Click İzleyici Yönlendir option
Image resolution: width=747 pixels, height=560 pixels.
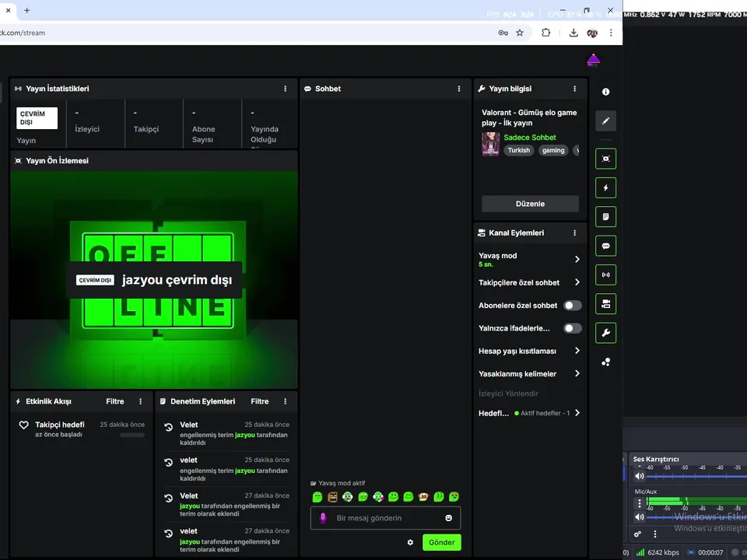508,394
